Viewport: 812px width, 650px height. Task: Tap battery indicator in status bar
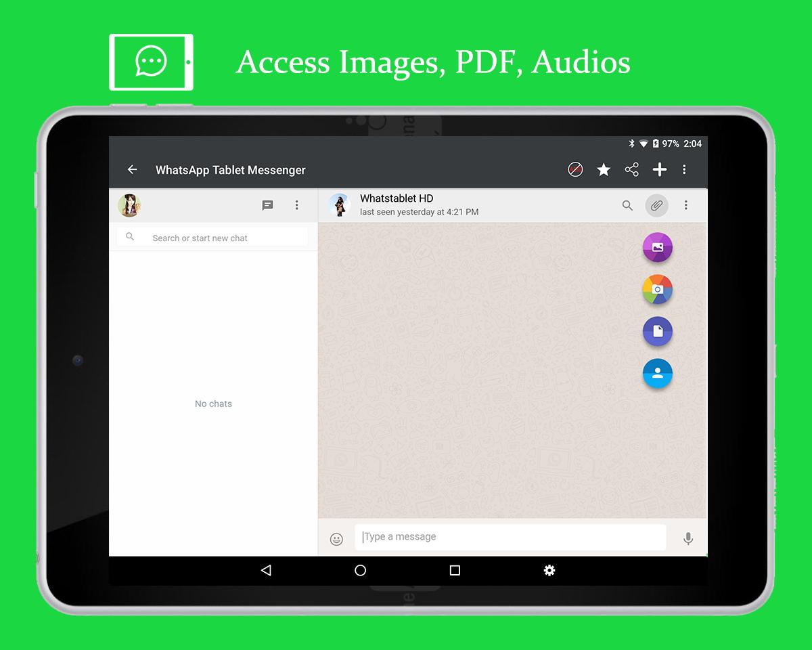pyautogui.click(x=656, y=144)
